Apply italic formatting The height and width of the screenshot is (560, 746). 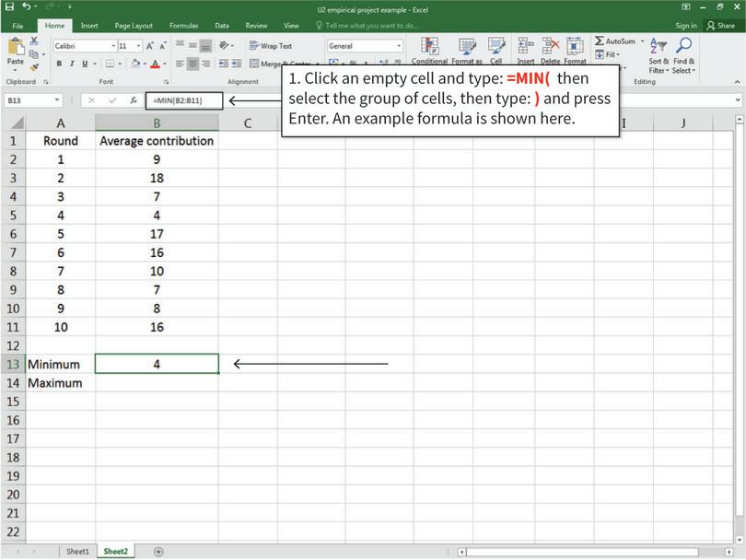[72, 63]
